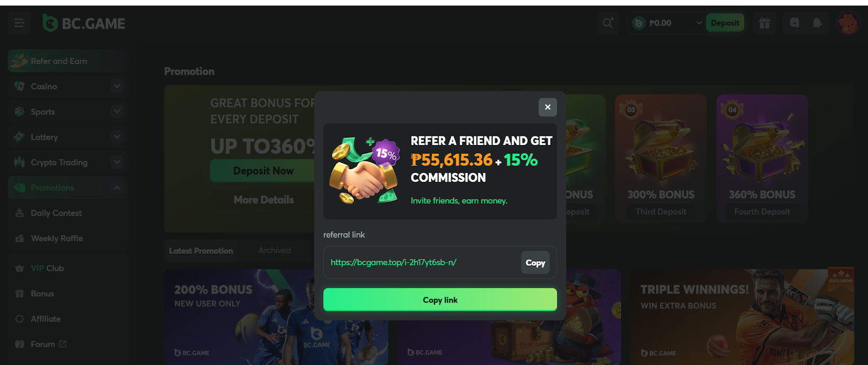Click the green Copy link button
This screenshot has height=365, width=868.
tap(440, 300)
